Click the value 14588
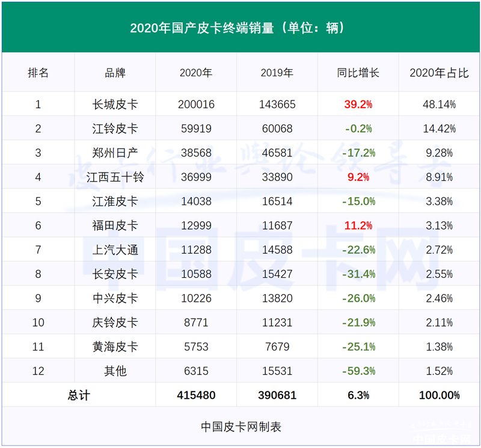Viewport: 481px width, 448px height. click(x=277, y=250)
